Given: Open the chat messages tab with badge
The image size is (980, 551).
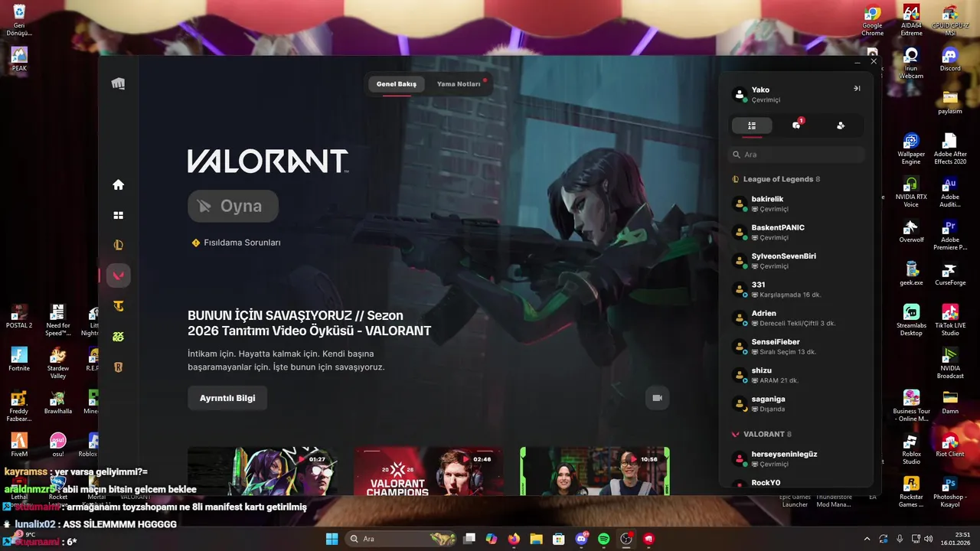Looking at the screenshot, I should click(x=797, y=125).
